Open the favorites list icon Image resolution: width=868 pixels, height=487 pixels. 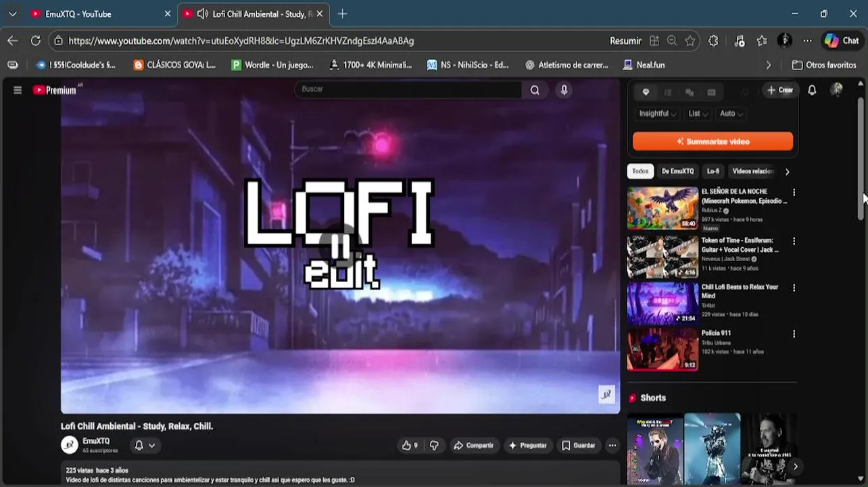point(762,41)
